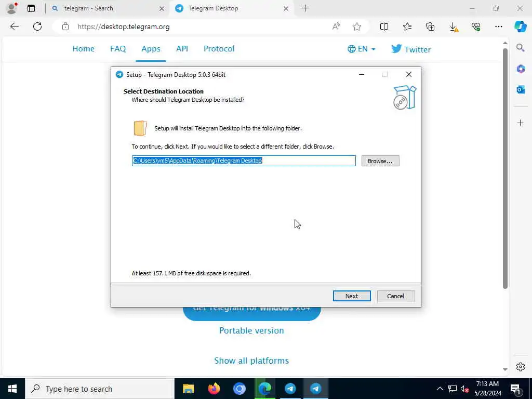This screenshot has width=532, height=399.
Task: Close the Telegram setup dialog
Action: pyautogui.click(x=409, y=74)
